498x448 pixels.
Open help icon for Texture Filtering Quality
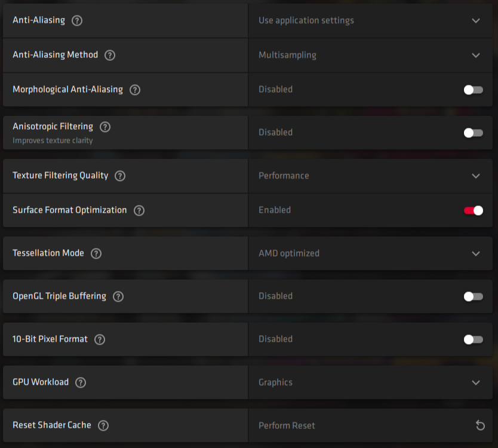[x=120, y=176]
